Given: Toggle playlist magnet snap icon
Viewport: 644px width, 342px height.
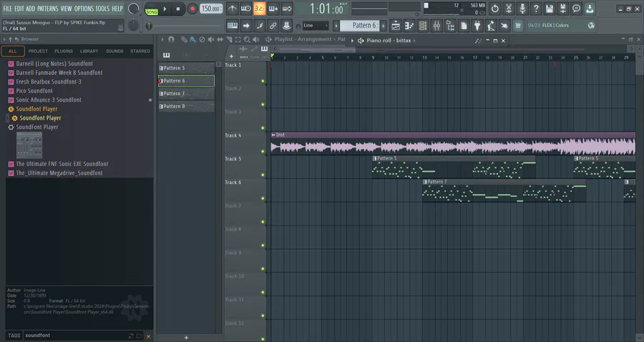Looking at the screenshot, I should (x=171, y=39).
